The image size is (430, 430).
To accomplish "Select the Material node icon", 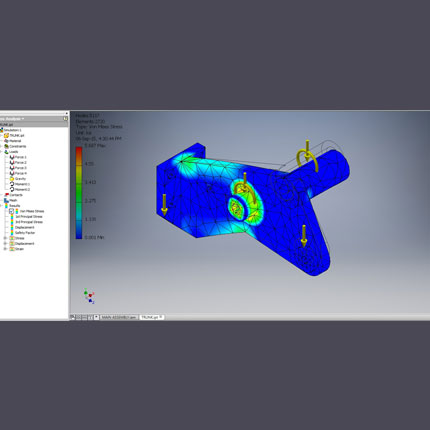I will (6, 141).
